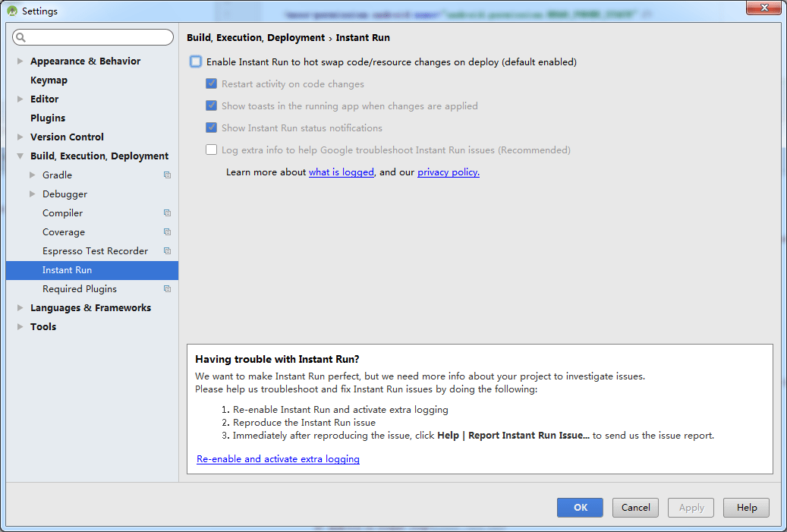Select Gradle in settings tree

[x=57, y=175]
